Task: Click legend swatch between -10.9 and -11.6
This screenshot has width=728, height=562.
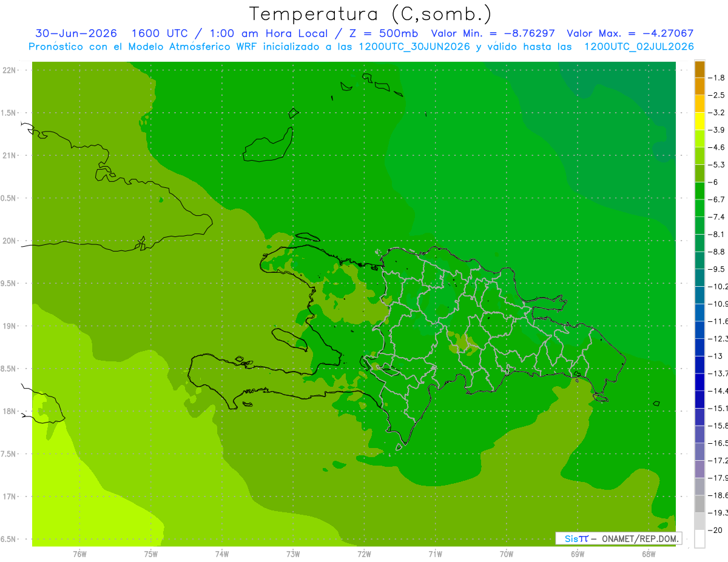Action: click(x=699, y=313)
